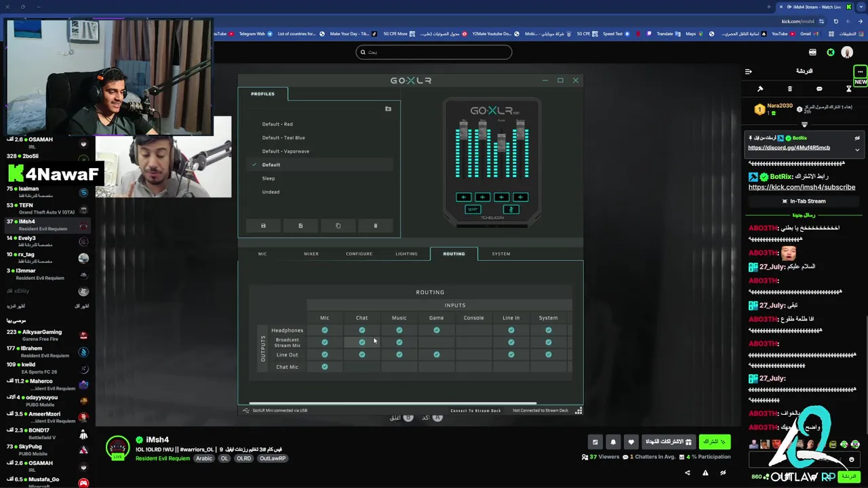The width and height of the screenshot is (868, 488).
Task: Open the CONFIGURE tab
Action: pos(359,253)
